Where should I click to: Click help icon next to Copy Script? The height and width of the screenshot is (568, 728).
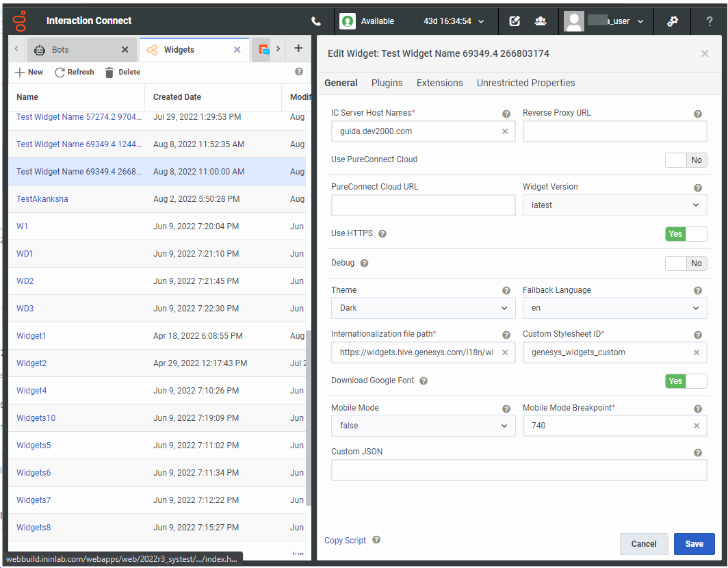click(x=376, y=540)
